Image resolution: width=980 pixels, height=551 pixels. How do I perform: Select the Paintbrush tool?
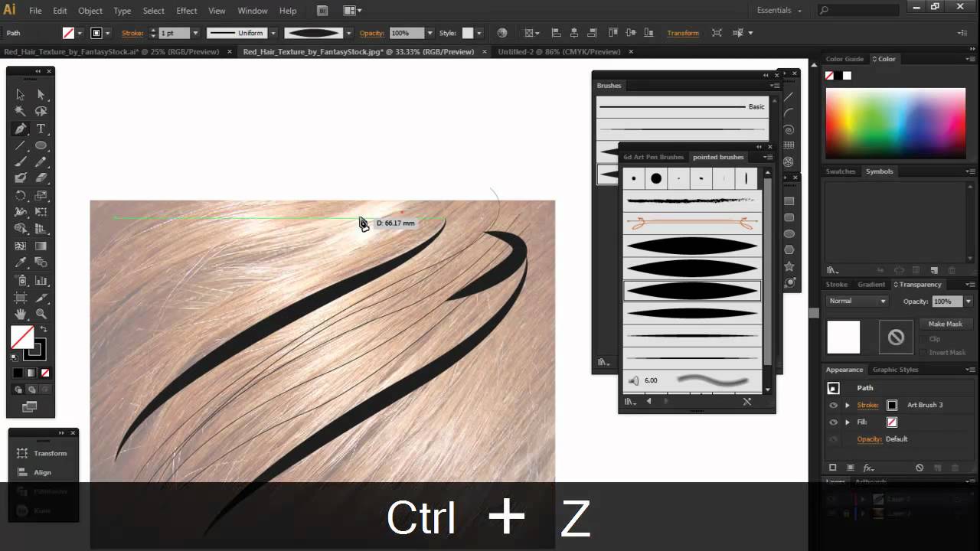(x=21, y=161)
